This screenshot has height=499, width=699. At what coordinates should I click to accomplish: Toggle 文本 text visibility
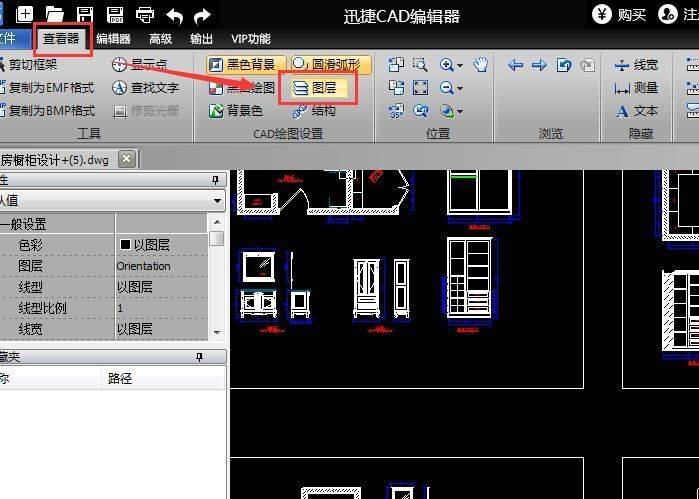pyautogui.click(x=637, y=111)
